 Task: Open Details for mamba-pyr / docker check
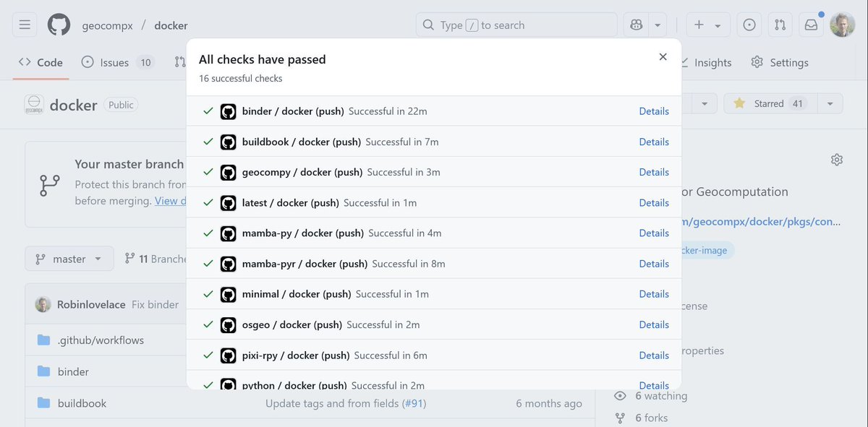point(654,264)
